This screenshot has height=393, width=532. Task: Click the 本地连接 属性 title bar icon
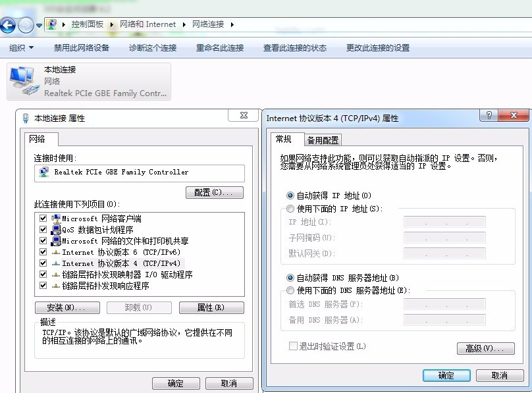tap(26, 118)
